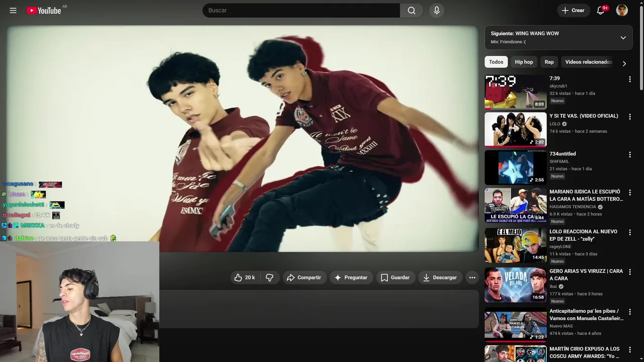Activate voice search microphone
This screenshot has width=644, height=362.
(437, 11)
